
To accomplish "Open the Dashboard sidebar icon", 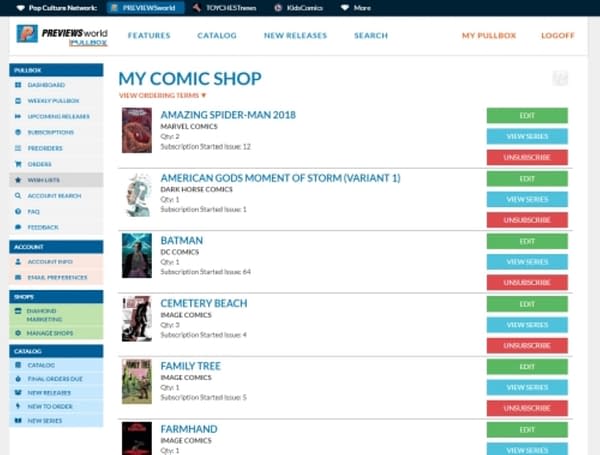I will pyautogui.click(x=18, y=85).
